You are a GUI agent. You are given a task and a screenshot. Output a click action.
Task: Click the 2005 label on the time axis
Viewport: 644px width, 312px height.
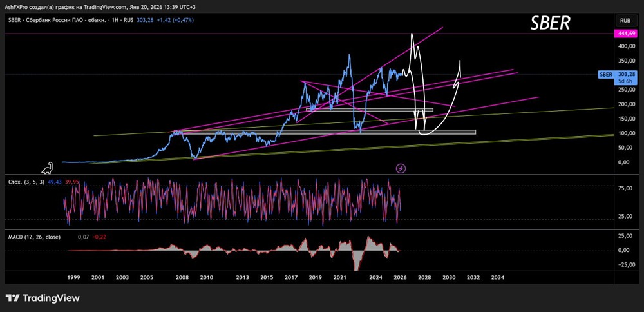click(147, 277)
